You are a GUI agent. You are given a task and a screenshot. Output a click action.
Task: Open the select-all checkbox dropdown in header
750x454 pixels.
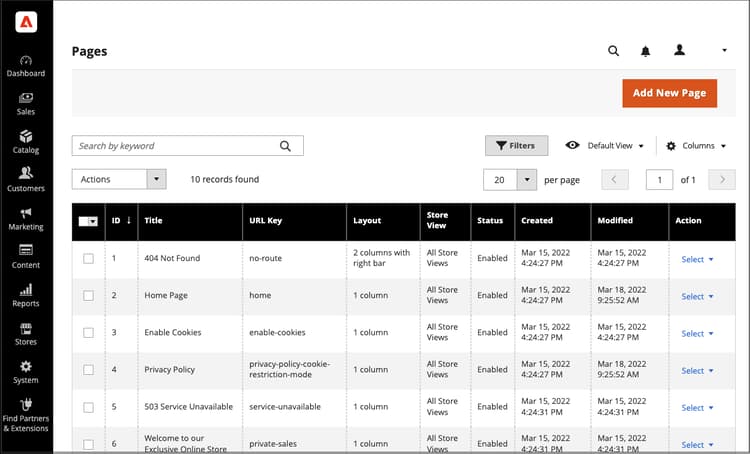tap(88, 221)
